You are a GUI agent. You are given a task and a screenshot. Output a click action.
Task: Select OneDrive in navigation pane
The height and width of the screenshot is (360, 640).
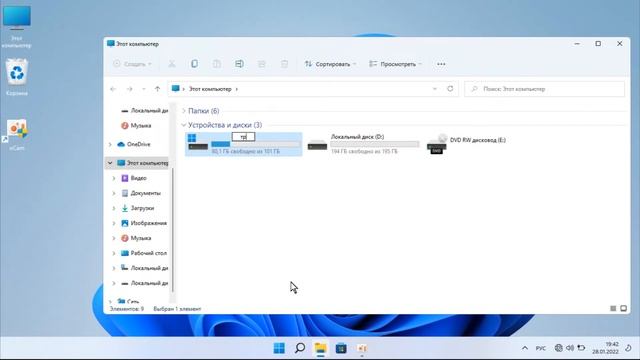coord(134,144)
